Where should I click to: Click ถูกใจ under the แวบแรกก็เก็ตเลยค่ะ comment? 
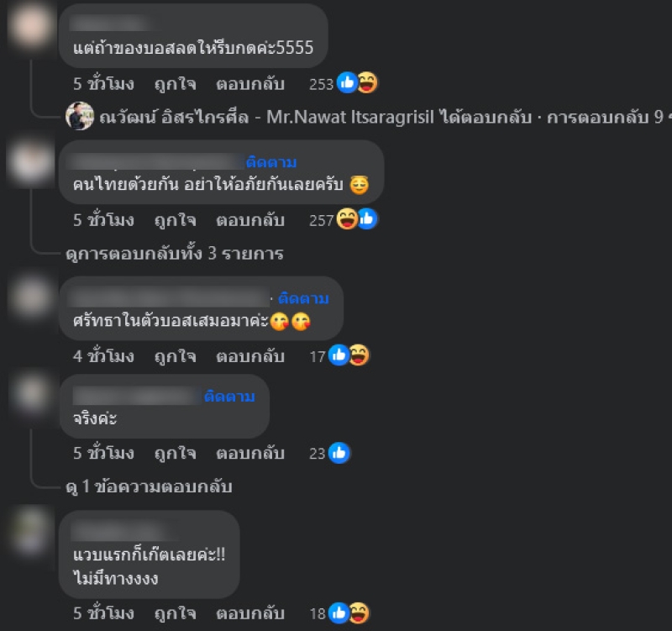pos(176,614)
